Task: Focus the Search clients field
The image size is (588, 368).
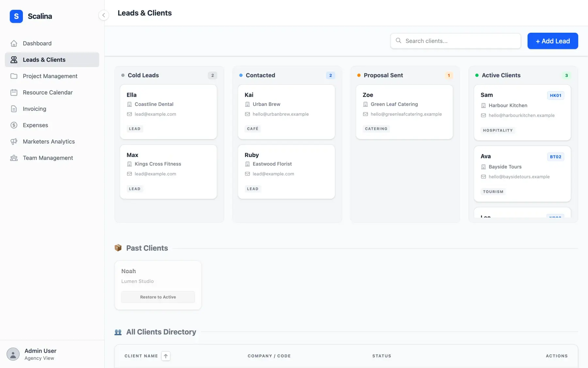Action: [x=456, y=41]
